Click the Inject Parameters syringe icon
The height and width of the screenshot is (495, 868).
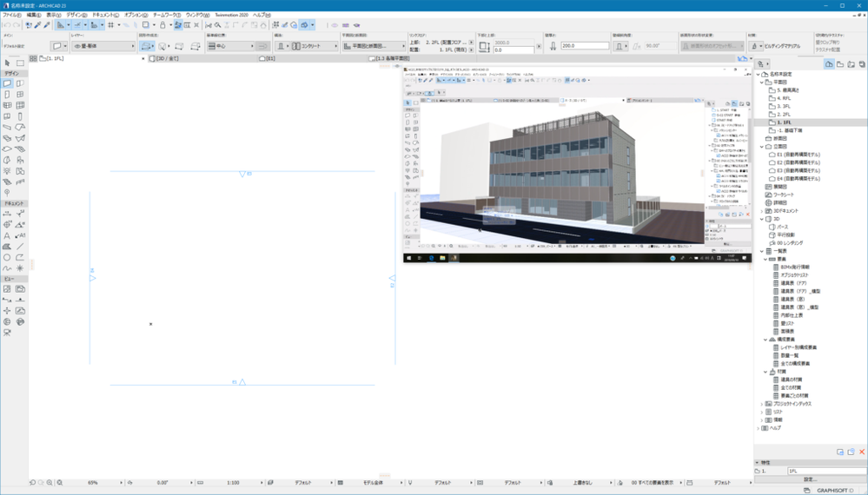point(47,25)
